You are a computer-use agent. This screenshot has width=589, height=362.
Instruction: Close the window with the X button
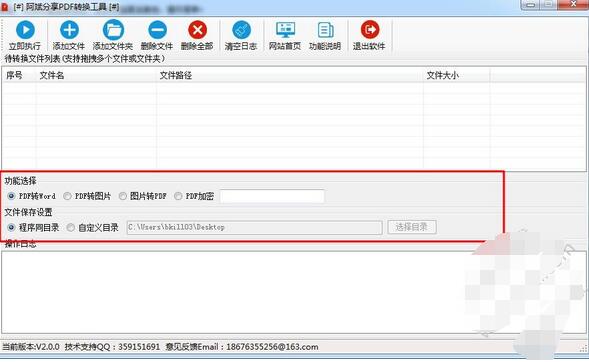tap(573, 5)
